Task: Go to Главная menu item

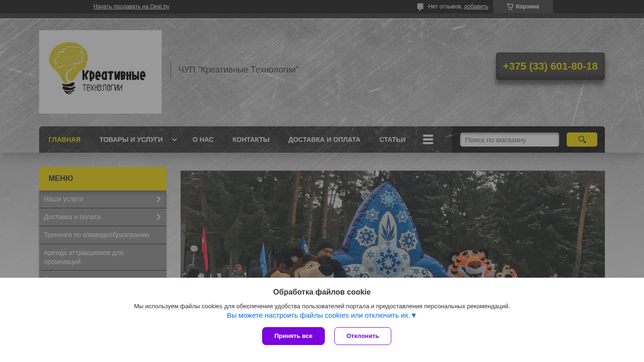Action: (x=65, y=140)
